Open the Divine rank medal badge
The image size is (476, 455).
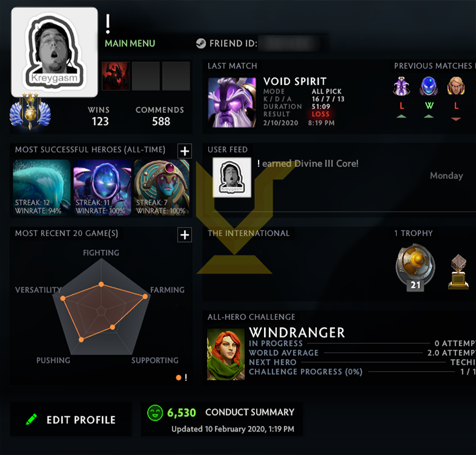click(x=30, y=111)
